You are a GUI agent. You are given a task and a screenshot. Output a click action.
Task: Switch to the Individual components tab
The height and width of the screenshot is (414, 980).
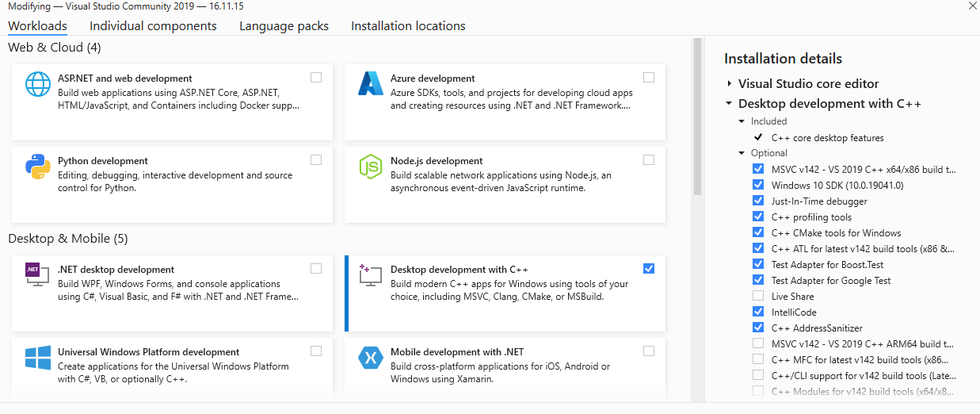coord(153,26)
